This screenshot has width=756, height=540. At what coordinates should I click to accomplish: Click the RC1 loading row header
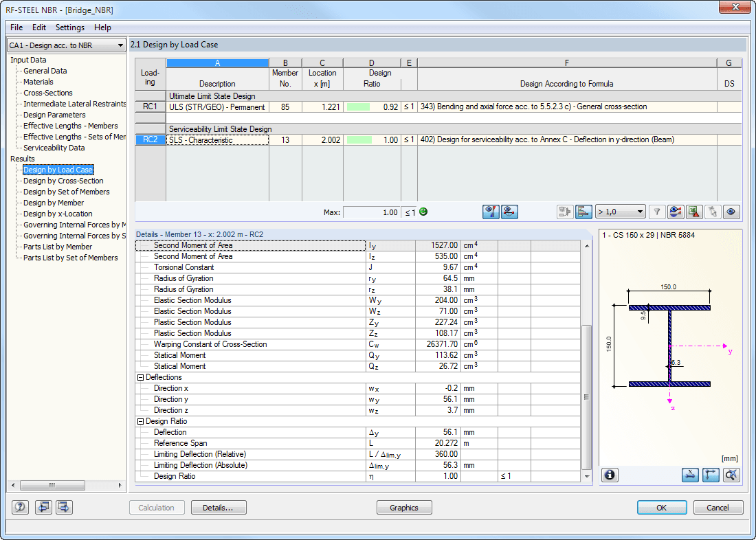150,107
